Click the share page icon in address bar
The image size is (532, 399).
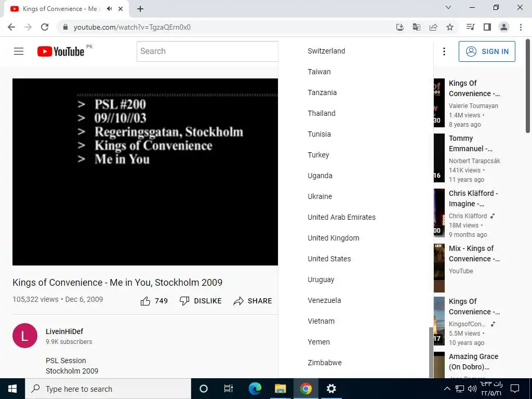click(x=433, y=27)
